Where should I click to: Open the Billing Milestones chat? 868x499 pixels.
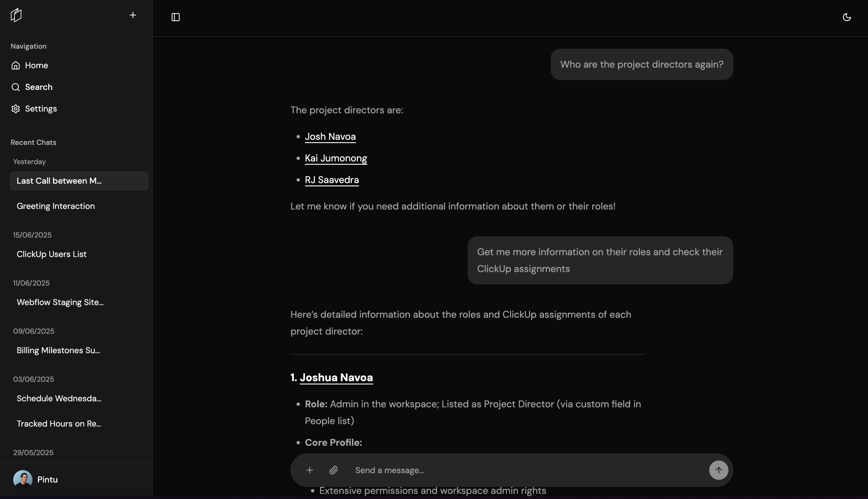[58, 350]
